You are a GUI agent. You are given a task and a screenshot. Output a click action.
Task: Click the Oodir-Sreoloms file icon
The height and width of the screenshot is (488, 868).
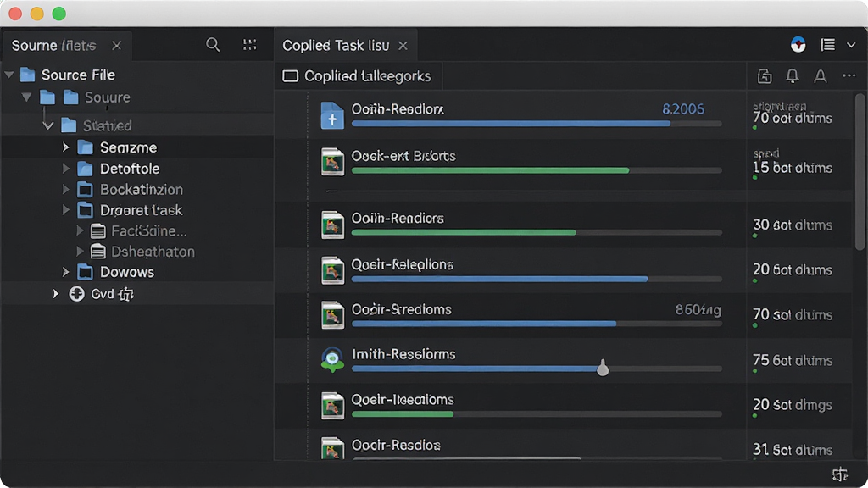click(x=332, y=315)
